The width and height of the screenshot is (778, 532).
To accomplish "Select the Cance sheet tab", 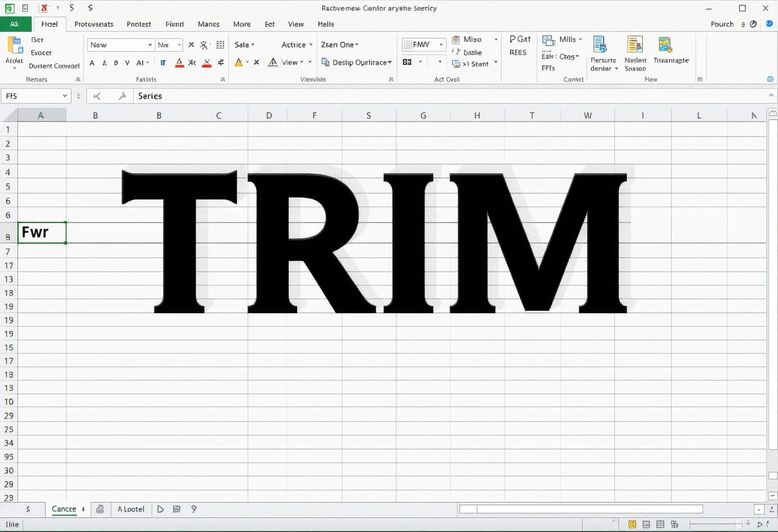I will 63,509.
